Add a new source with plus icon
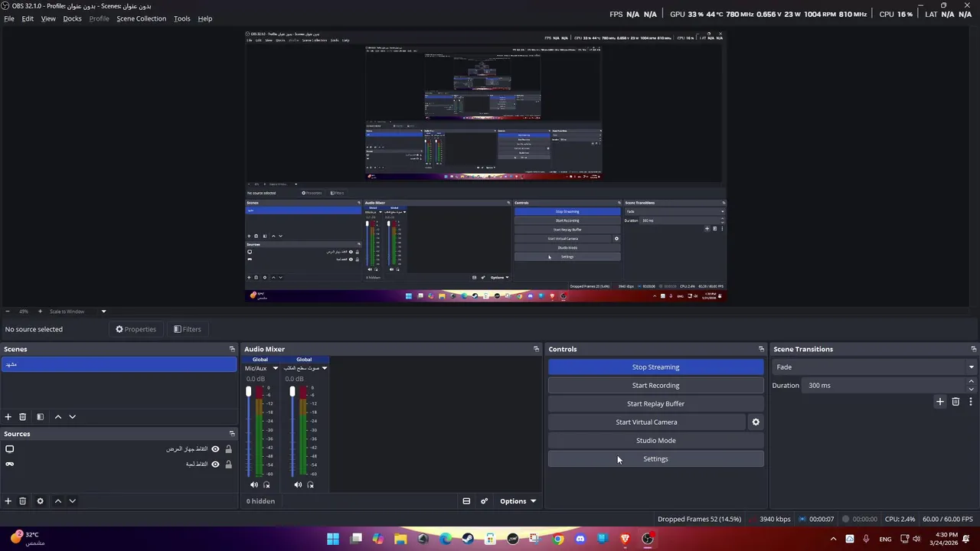The image size is (980, 551). (x=8, y=501)
